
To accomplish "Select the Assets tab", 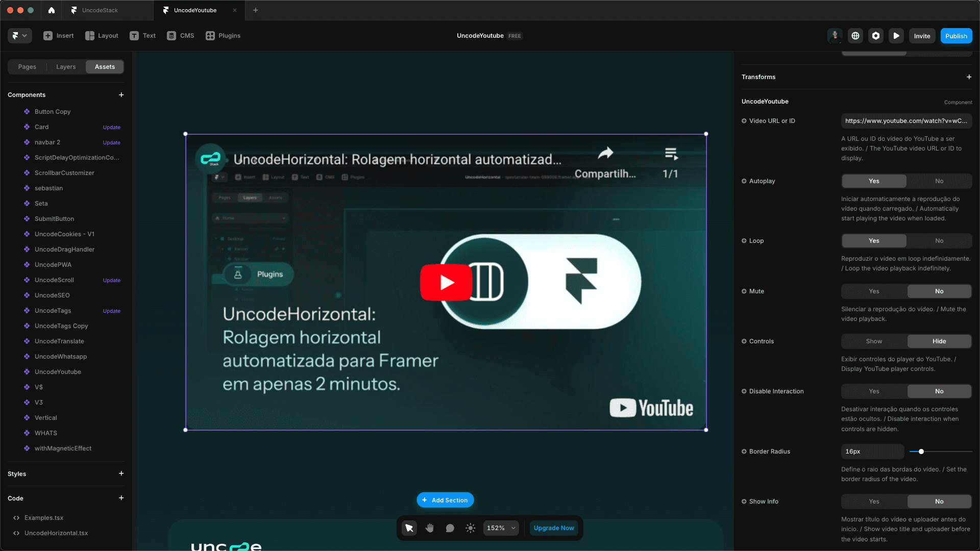I will [105, 67].
